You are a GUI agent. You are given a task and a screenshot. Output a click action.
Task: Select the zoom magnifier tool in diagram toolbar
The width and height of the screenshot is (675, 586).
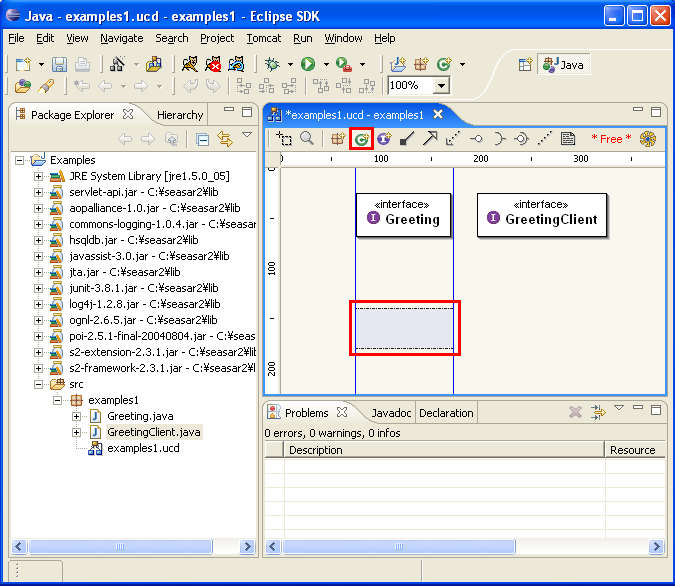click(x=308, y=139)
